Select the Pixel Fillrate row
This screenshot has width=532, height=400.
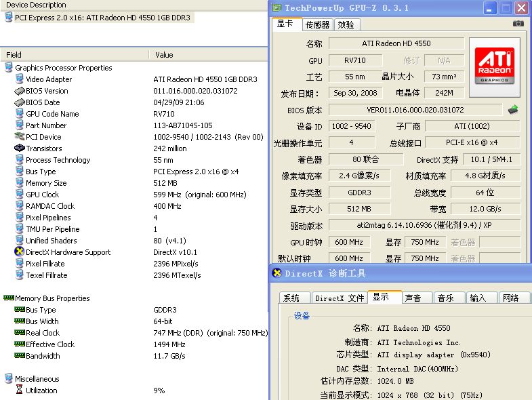pyautogui.click(x=134, y=264)
